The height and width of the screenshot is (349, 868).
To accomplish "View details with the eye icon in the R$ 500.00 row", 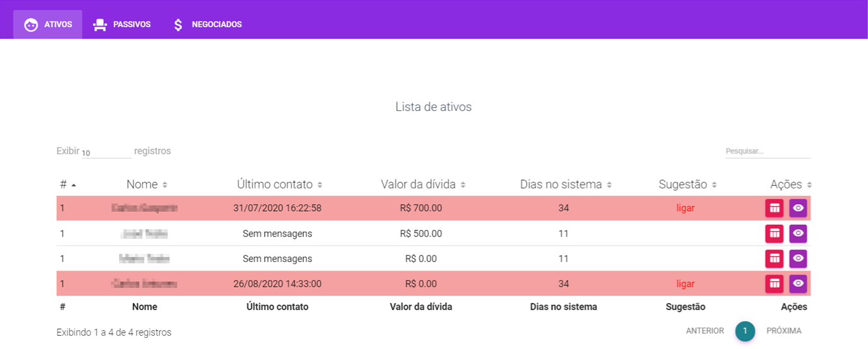I will tap(798, 234).
